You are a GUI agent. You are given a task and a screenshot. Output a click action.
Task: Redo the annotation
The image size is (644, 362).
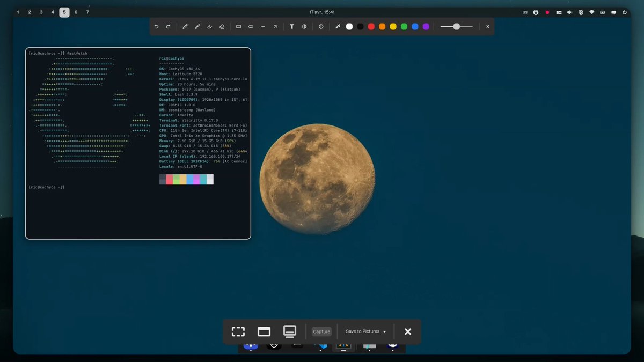[x=168, y=26]
